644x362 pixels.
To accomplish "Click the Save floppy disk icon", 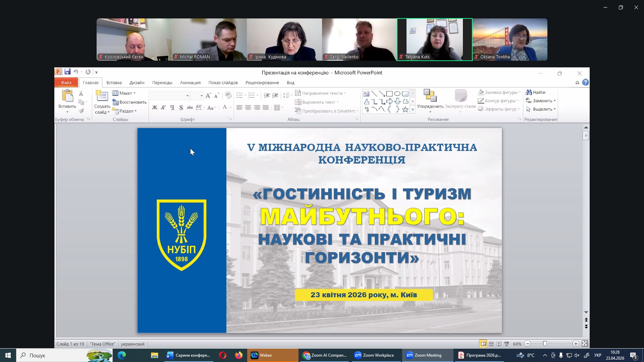I will (67, 72).
